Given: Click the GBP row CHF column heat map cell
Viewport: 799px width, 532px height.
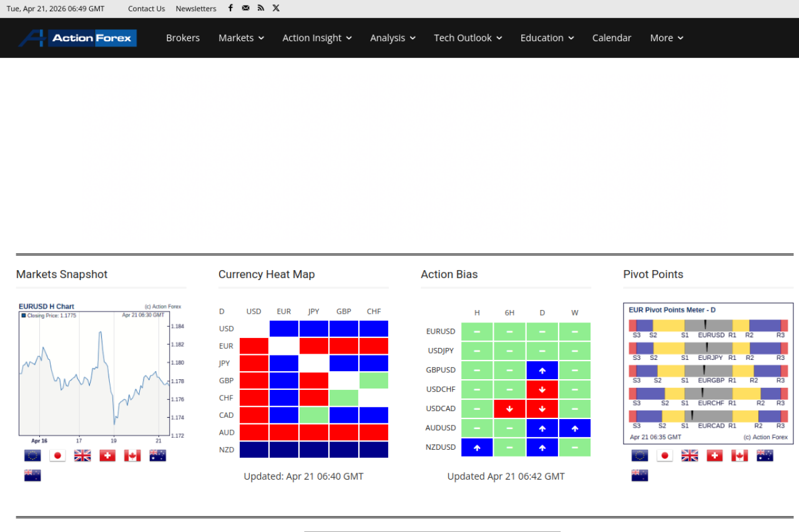Looking at the screenshot, I should (x=373, y=380).
